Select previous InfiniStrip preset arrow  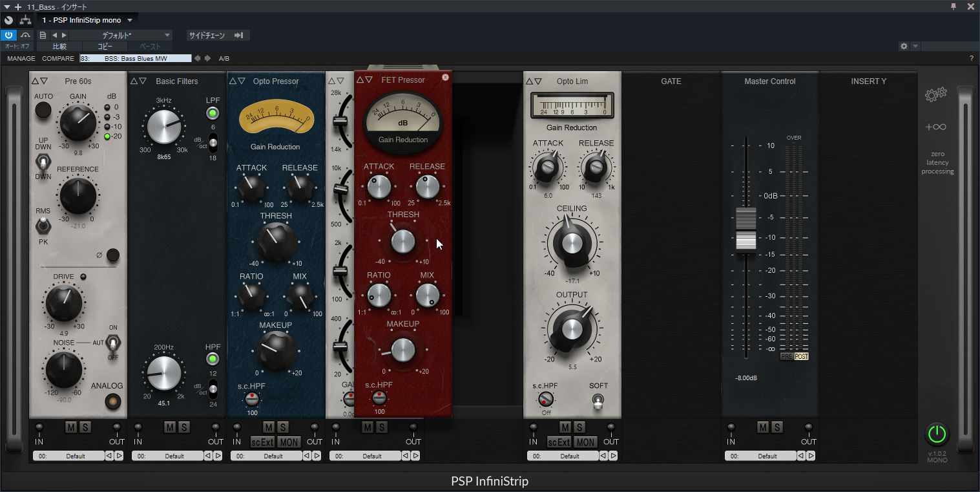[x=198, y=58]
